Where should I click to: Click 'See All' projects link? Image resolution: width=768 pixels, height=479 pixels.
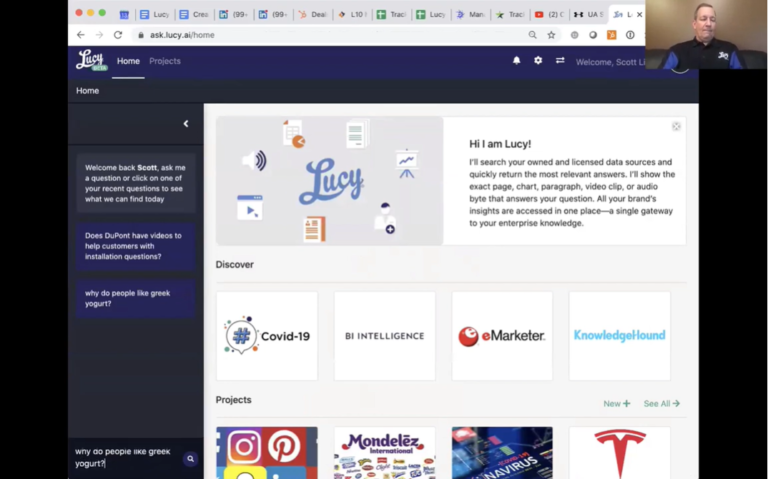[662, 404]
